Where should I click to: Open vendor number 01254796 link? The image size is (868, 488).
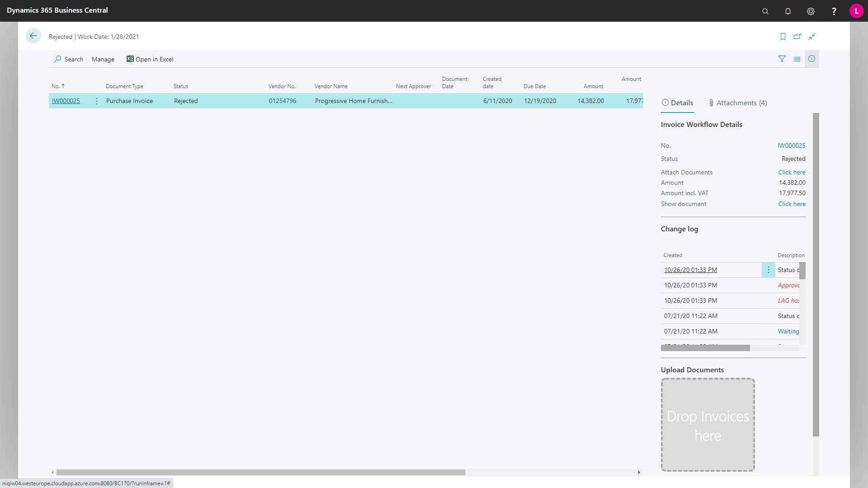pos(282,101)
